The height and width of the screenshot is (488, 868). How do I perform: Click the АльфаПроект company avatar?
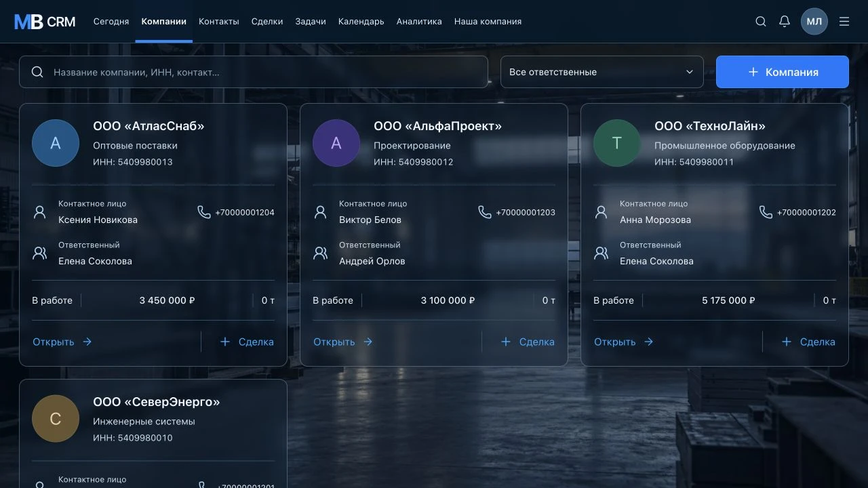(336, 143)
